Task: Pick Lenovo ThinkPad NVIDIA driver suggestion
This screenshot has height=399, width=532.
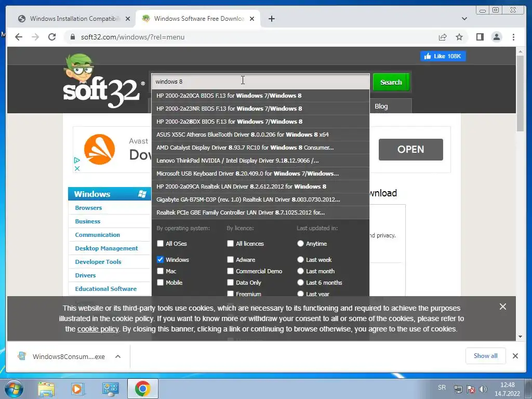Action: pyautogui.click(x=261, y=161)
